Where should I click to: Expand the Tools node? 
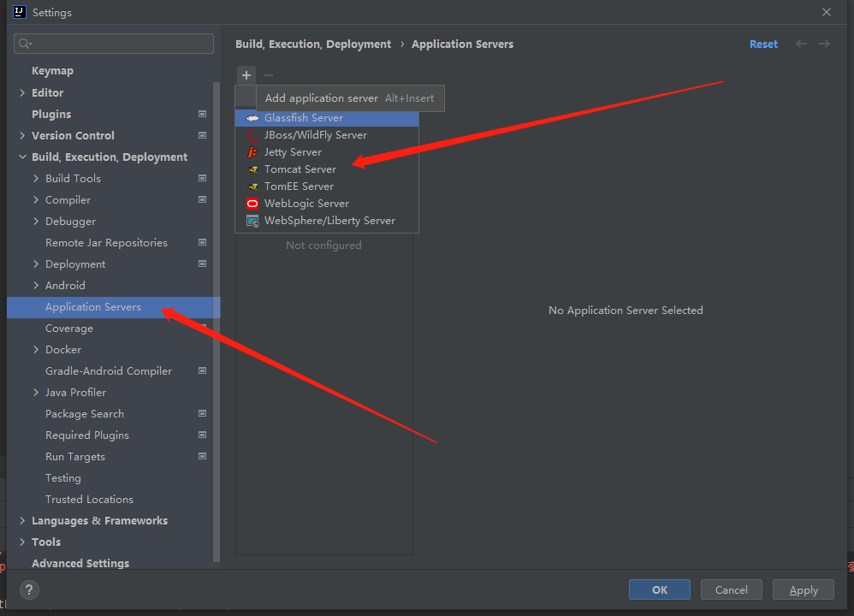(x=22, y=542)
